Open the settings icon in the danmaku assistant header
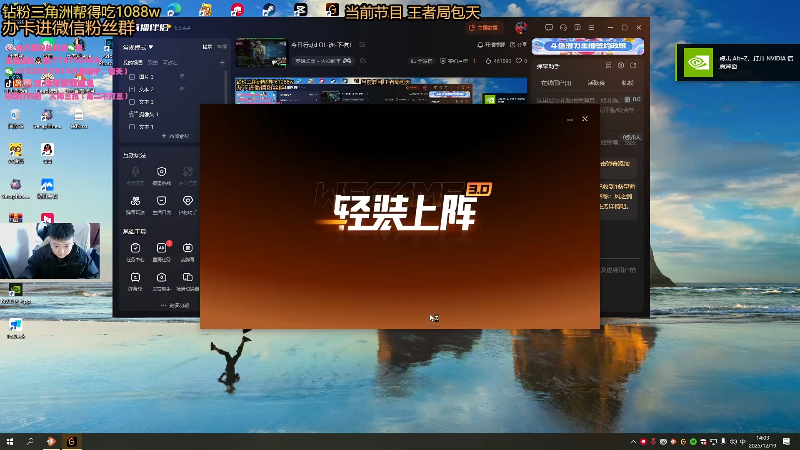Viewport: 800px width, 450px height. (621, 66)
